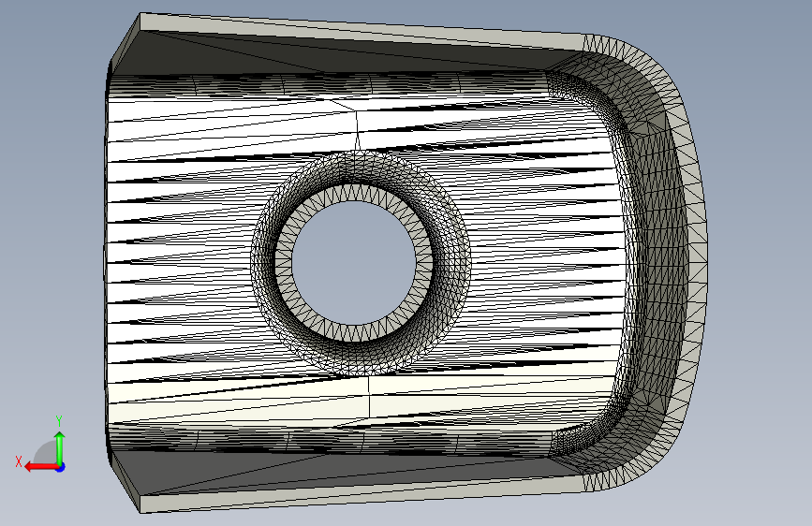Click the blue Z axis dot
Image resolution: width=812 pixels, height=526 pixels.
tap(61, 467)
